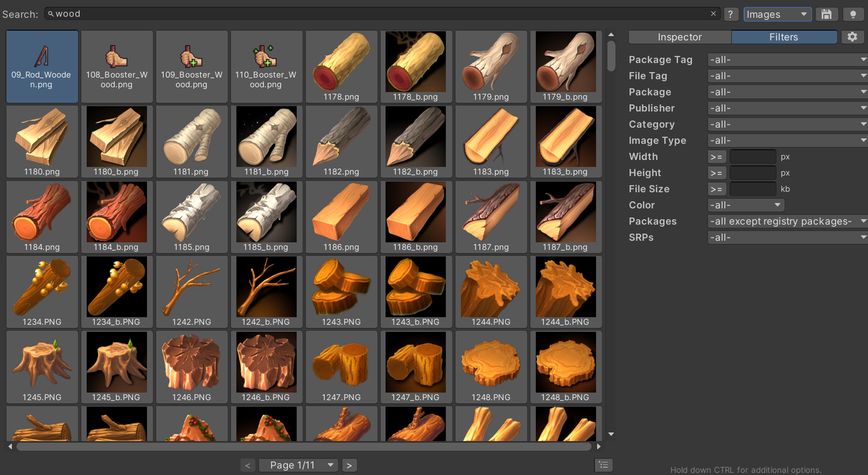Select the 1178.png log image
This screenshot has width=868, height=475.
341,66
